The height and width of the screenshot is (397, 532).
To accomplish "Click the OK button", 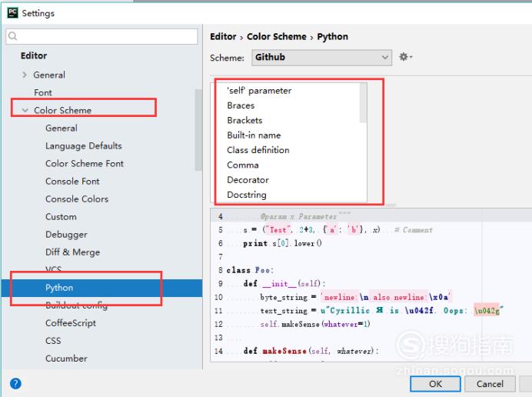I will point(435,384).
